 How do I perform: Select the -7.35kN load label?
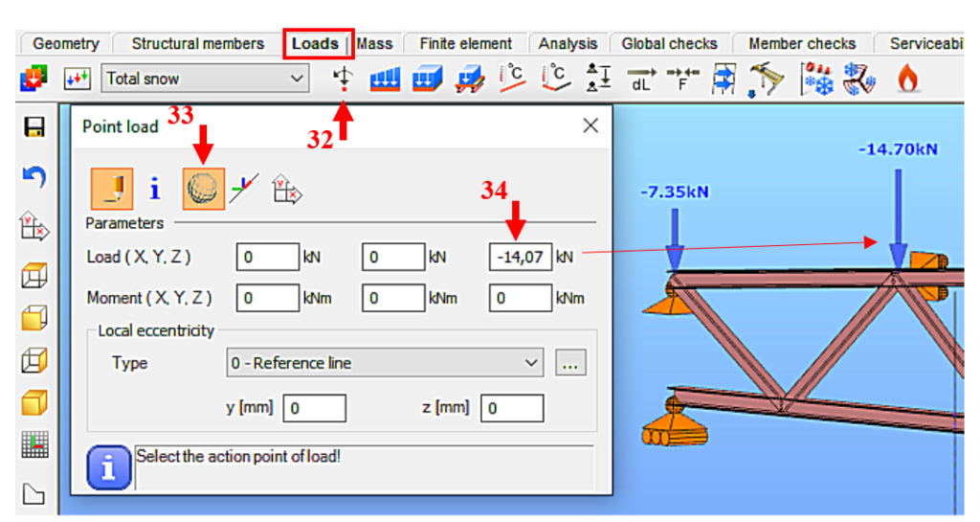click(675, 192)
